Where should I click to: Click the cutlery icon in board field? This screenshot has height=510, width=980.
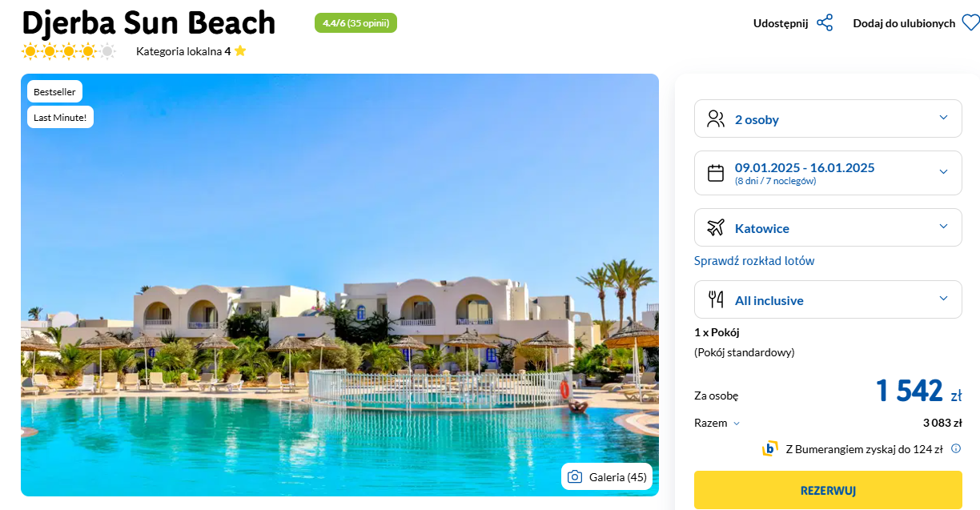tap(716, 300)
